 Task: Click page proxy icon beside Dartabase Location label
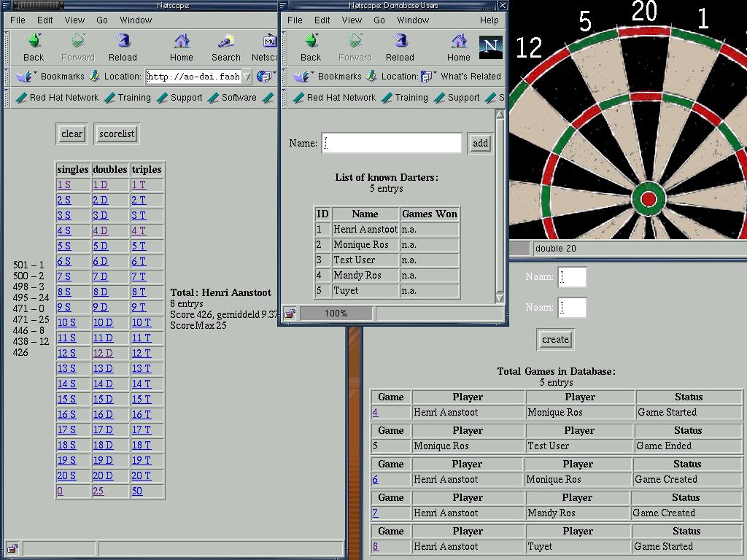[x=371, y=76]
